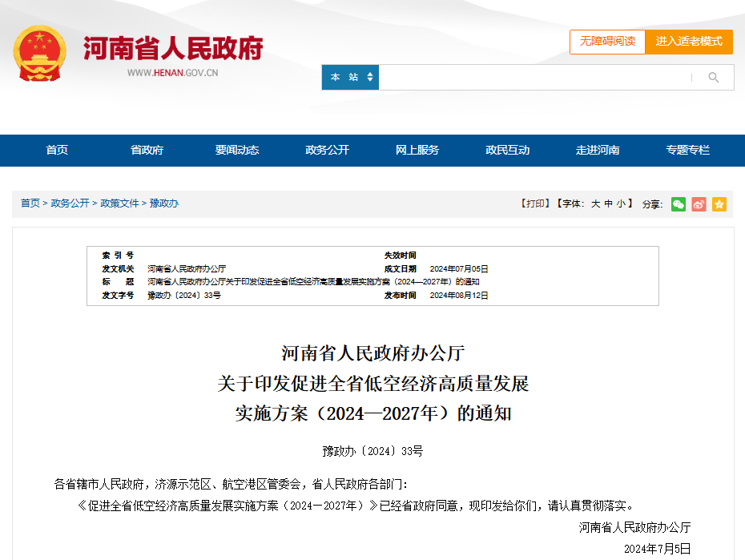Open the 本站 search scope dropdown
Screen dimensions: 745x560
coord(350,78)
